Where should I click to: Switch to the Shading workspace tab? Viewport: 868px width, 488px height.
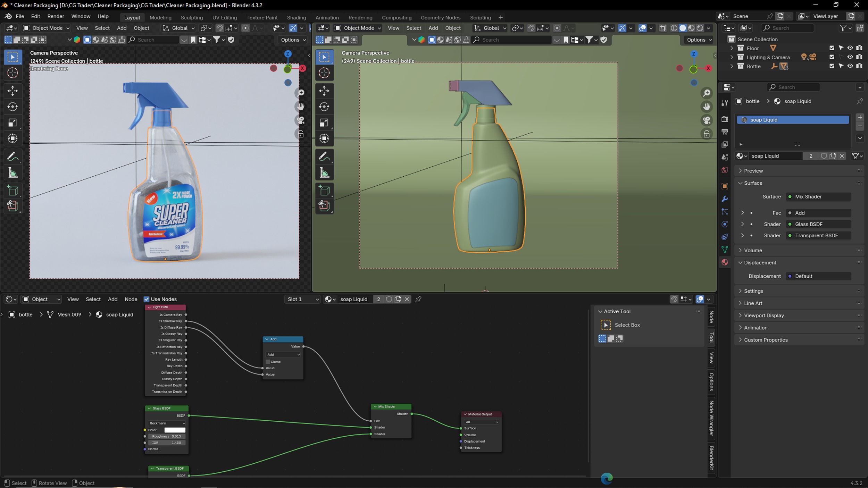pyautogui.click(x=297, y=17)
